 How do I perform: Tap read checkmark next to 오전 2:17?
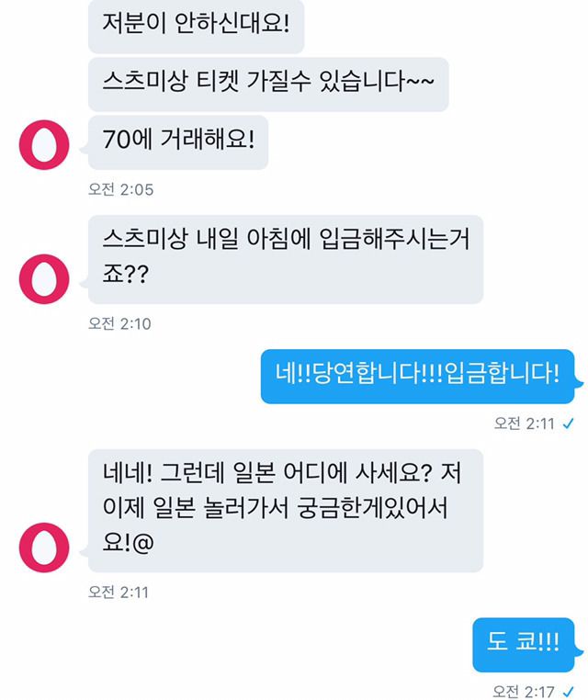coord(568,692)
